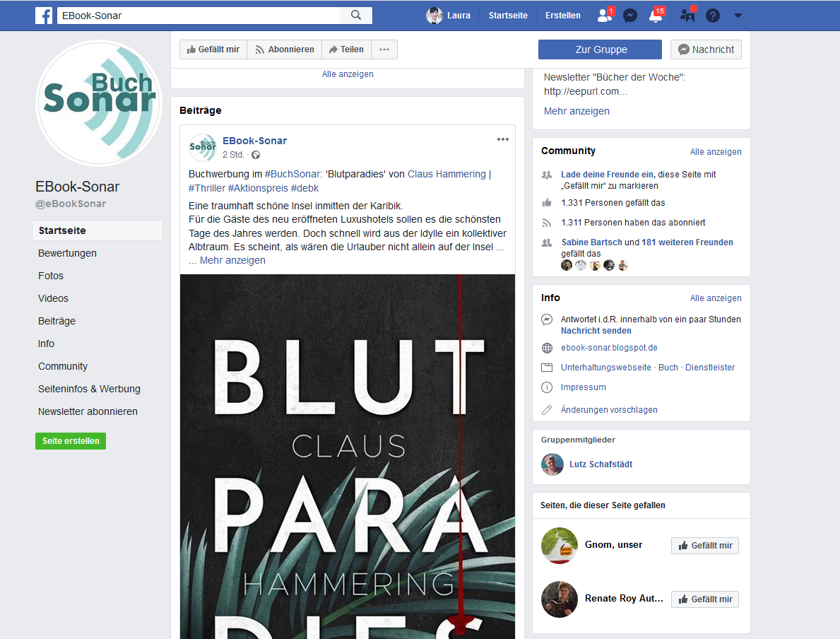This screenshot has width=840, height=639.
Task: Select 'Fotos' in the sidebar
Action: click(51, 276)
